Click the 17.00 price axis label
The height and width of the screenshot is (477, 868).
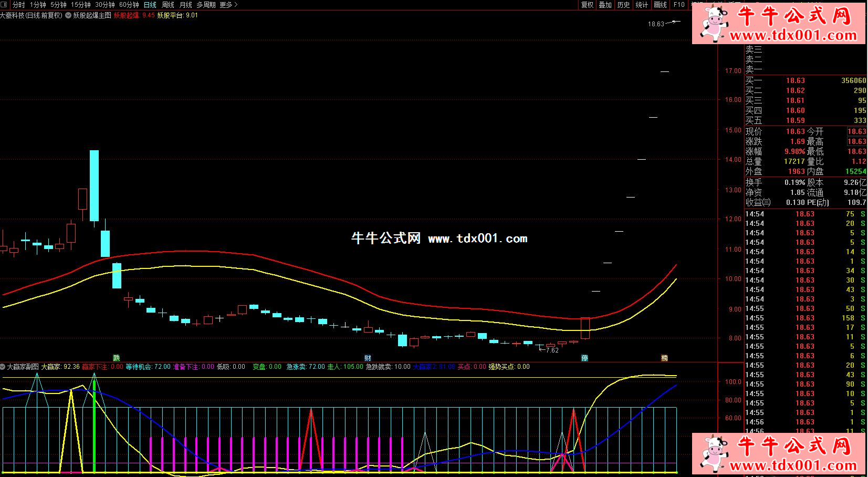(x=733, y=70)
